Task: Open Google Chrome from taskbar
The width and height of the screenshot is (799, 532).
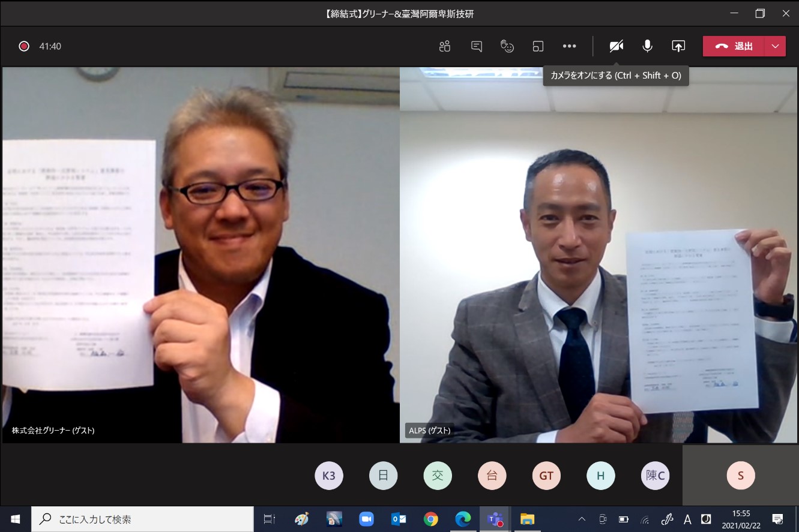Action: (x=430, y=519)
